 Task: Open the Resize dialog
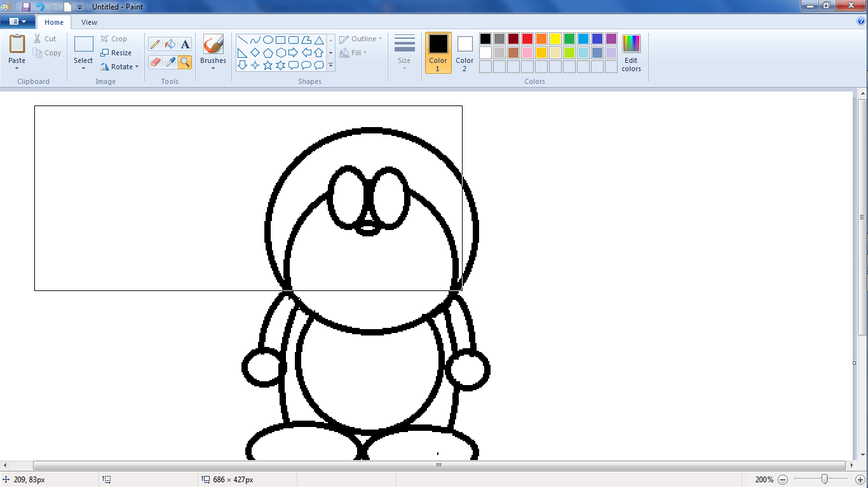pos(116,53)
